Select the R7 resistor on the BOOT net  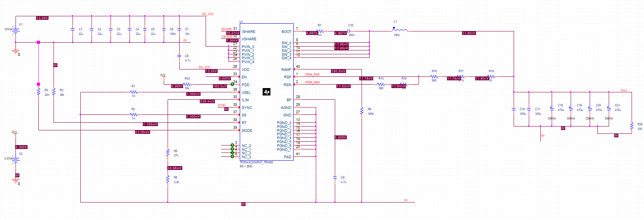coord(320,31)
